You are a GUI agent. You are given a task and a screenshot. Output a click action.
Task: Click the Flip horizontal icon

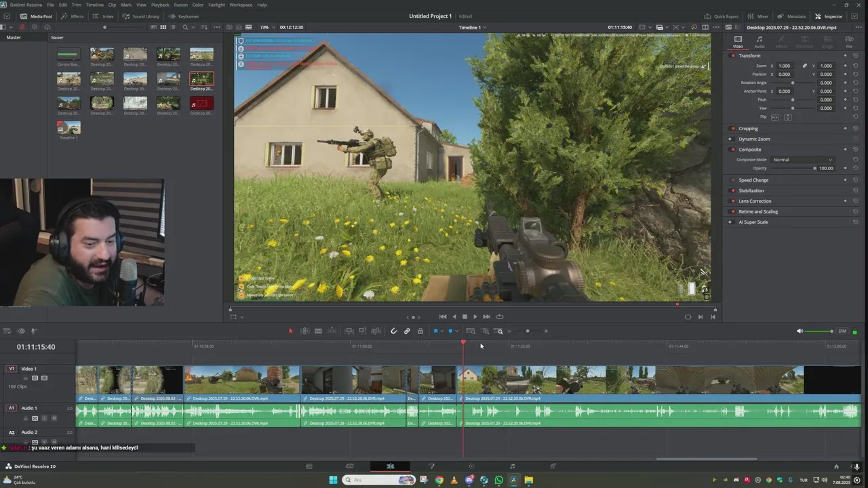(x=774, y=117)
